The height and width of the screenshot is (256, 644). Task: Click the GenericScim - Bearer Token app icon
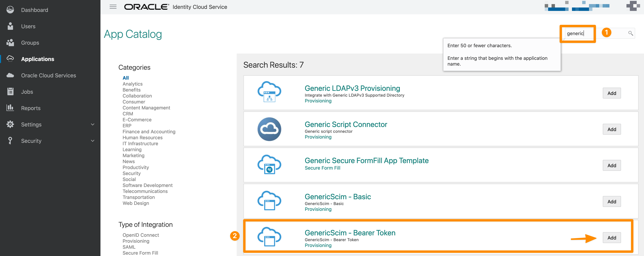[x=269, y=237]
